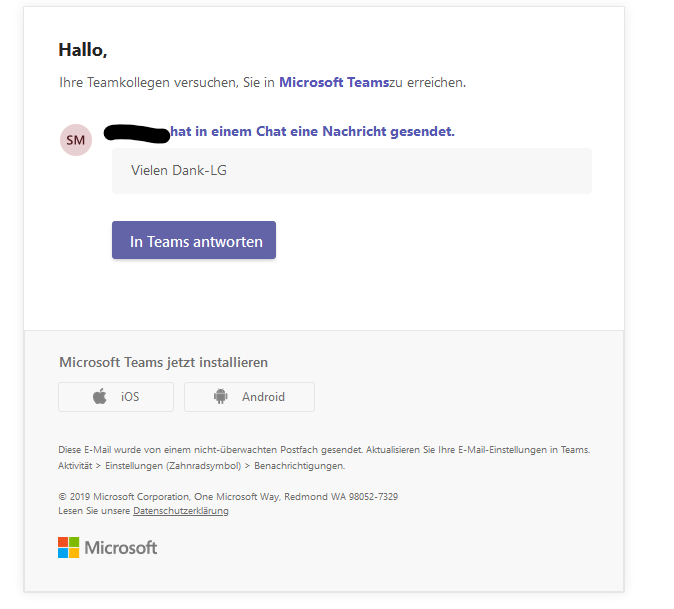Click the 2019 Microsoft Corporation copyright line

(228, 496)
